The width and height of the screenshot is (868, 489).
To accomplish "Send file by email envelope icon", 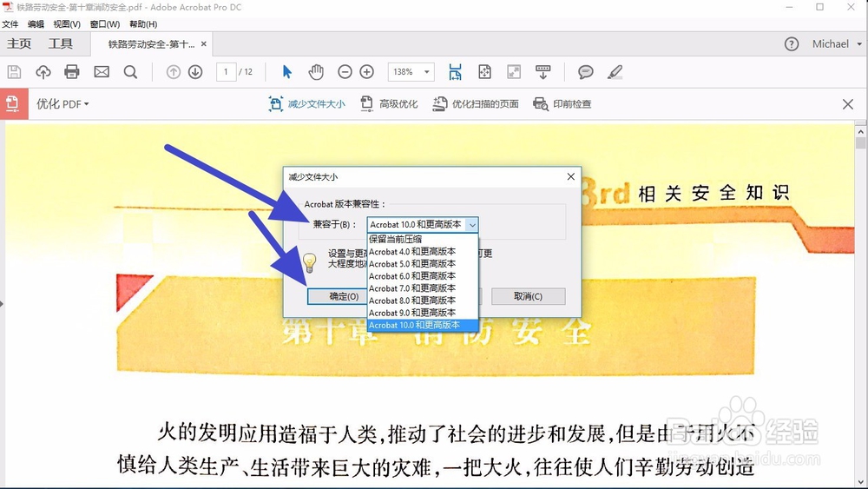I will [102, 72].
